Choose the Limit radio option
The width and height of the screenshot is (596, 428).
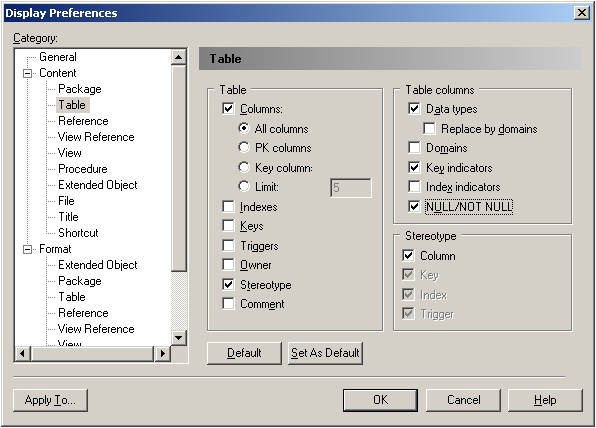(244, 187)
